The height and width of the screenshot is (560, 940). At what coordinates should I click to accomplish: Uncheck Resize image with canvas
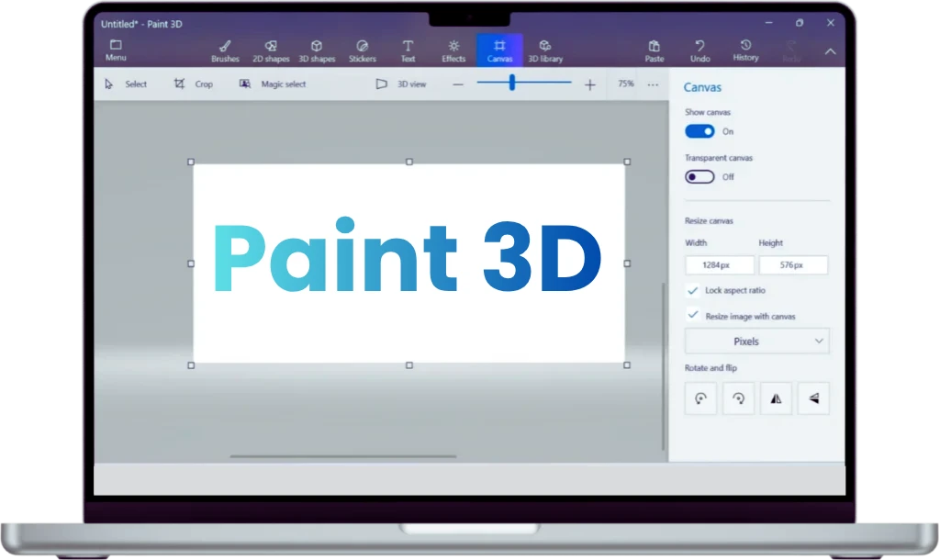pyautogui.click(x=693, y=315)
